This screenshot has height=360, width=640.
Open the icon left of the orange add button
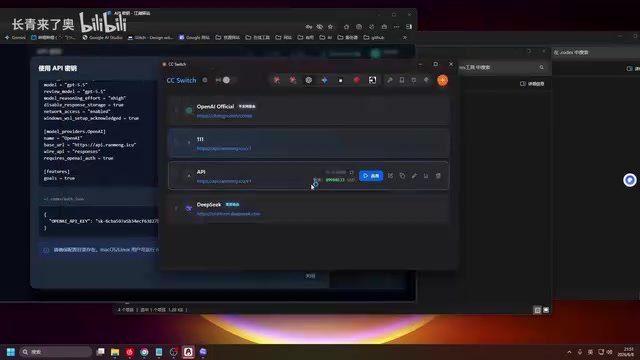[x=426, y=80]
